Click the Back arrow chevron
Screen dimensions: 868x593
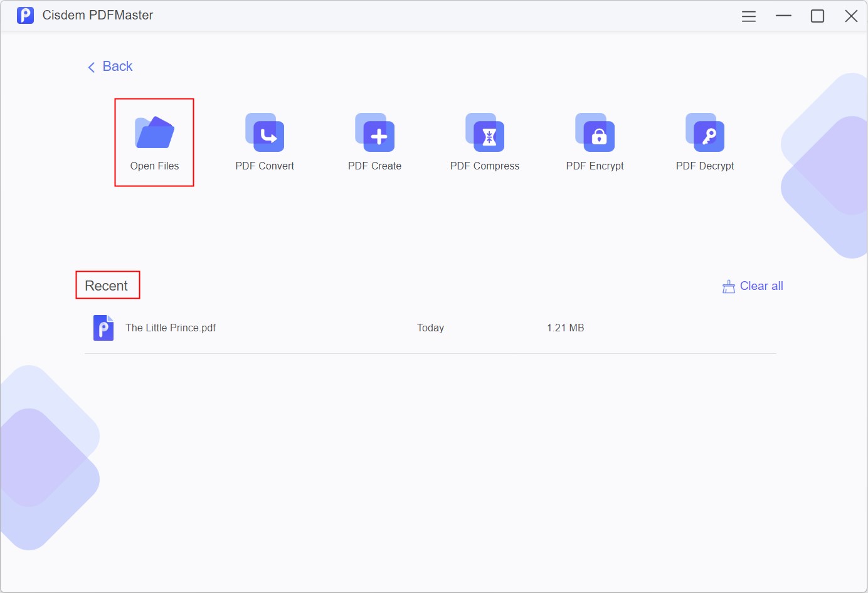coord(92,67)
